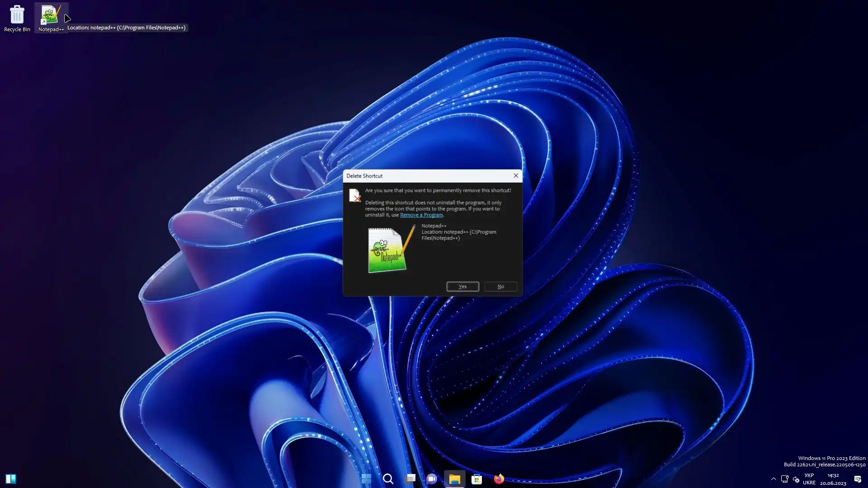
Task: Open the УКР keyboard language switcher
Action: (x=809, y=479)
